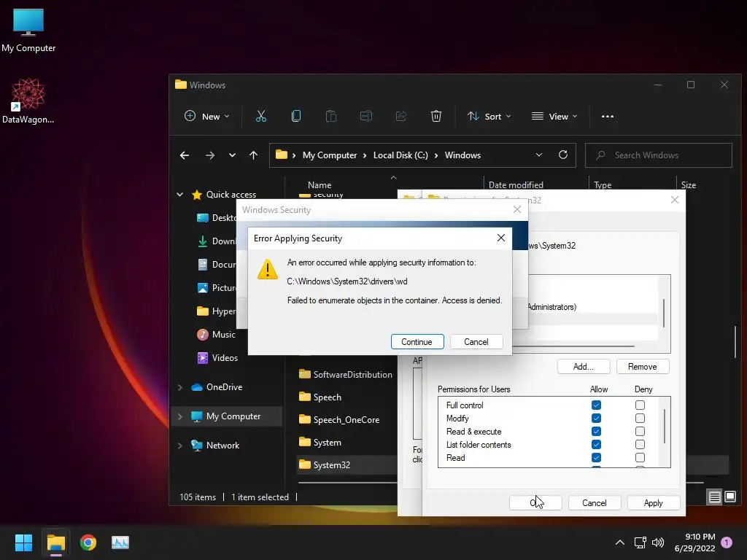Select Windows breadcrumb in address bar
747x560 pixels.
tap(462, 155)
